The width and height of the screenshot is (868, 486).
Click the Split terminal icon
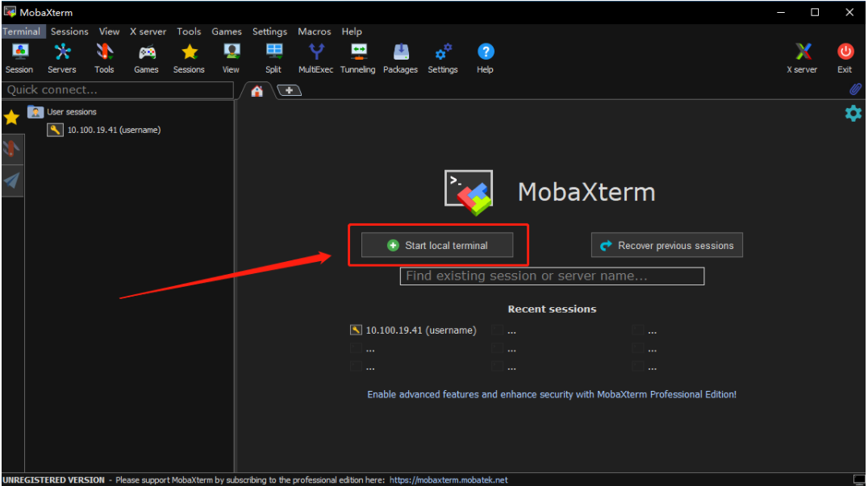coord(273,58)
